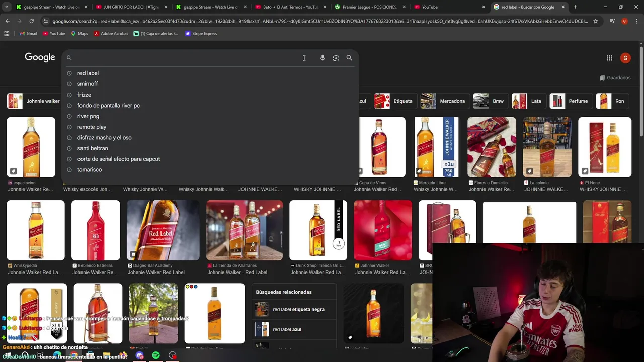Switch to the first gaspipe Stream tab
This screenshot has height=362, width=644.
pyautogui.click(x=50, y=7)
